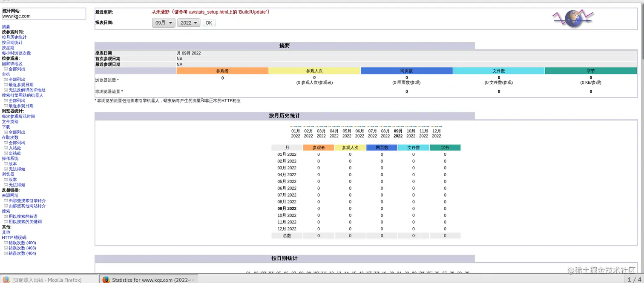The image size is (644, 283).
Task: Open 最近参观日期 link under 主机
Action: point(21,85)
